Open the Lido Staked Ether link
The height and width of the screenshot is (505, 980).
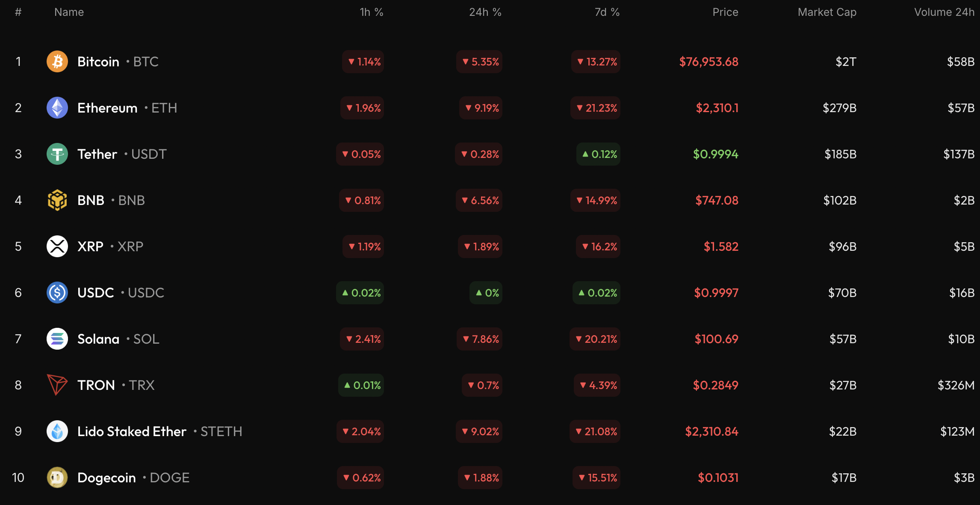(132, 431)
